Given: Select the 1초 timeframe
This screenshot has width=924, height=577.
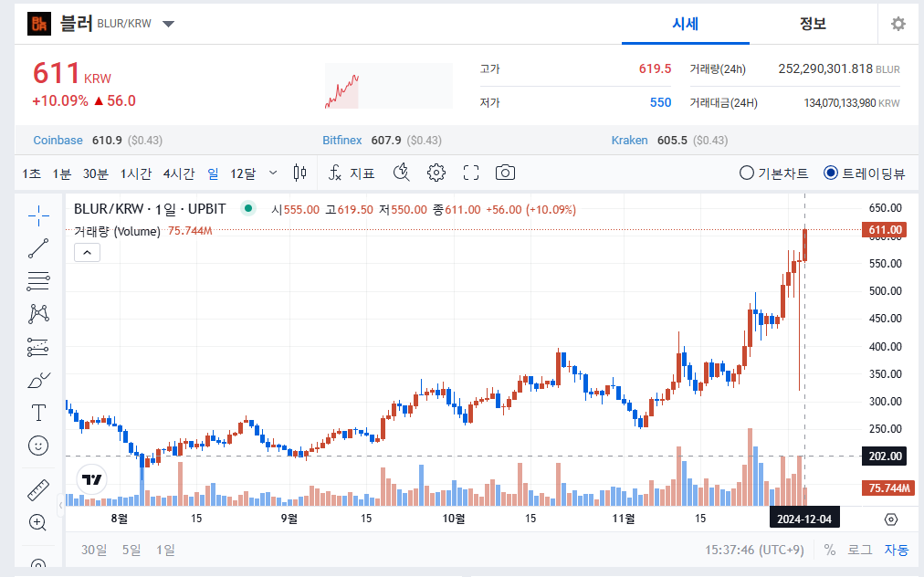Looking at the screenshot, I should (x=32, y=173).
